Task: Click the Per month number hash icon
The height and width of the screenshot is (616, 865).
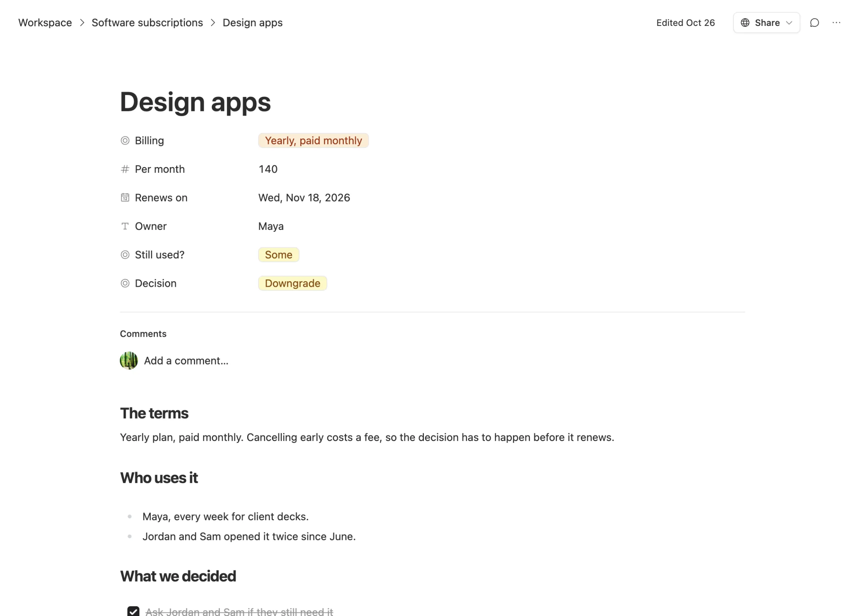Action: pos(125,169)
